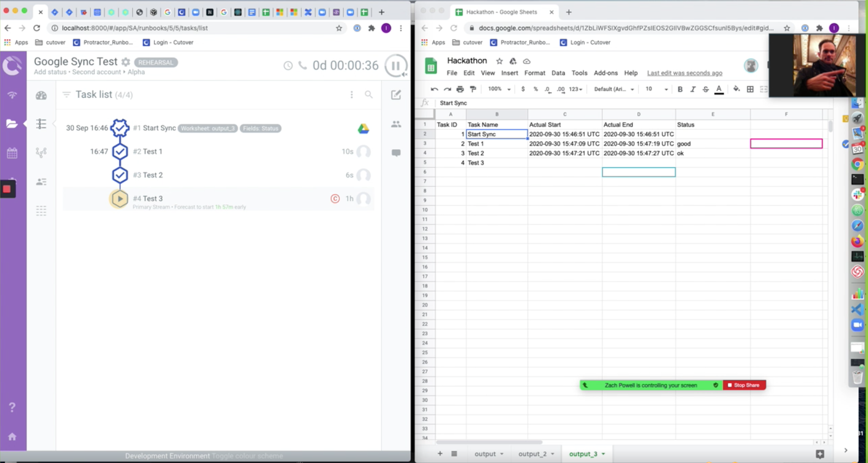Screen dimensions: 868x463
Task: Open runbook settings gear beside Google Sync Test
Action: 126,62
